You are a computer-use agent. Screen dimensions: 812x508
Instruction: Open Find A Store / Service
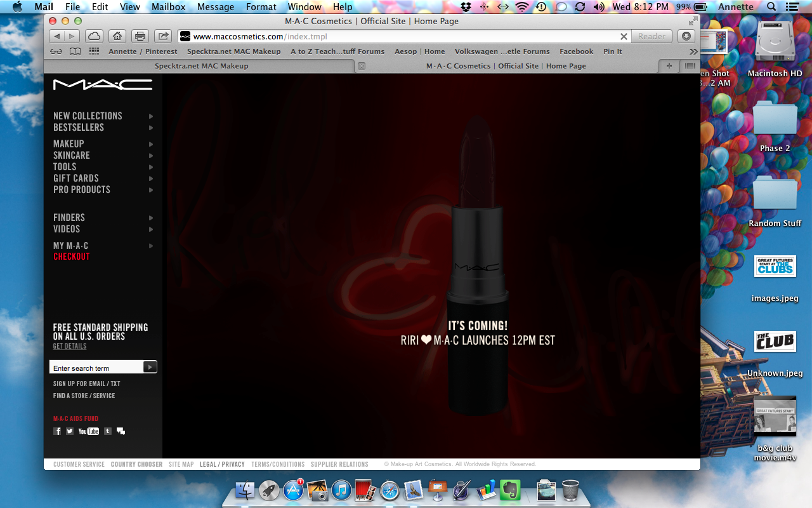[x=84, y=396]
